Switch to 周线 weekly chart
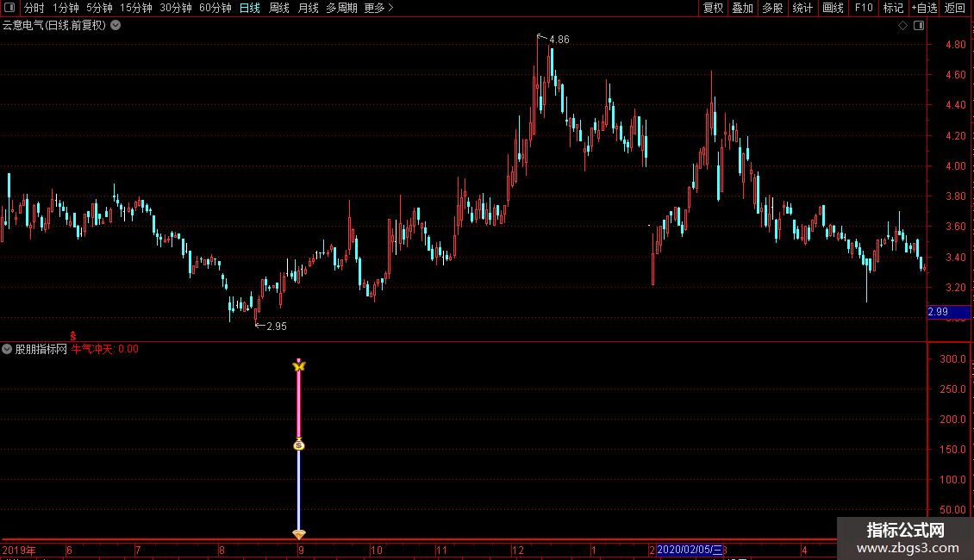Viewport: 974px width, 560px height. click(279, 8)
